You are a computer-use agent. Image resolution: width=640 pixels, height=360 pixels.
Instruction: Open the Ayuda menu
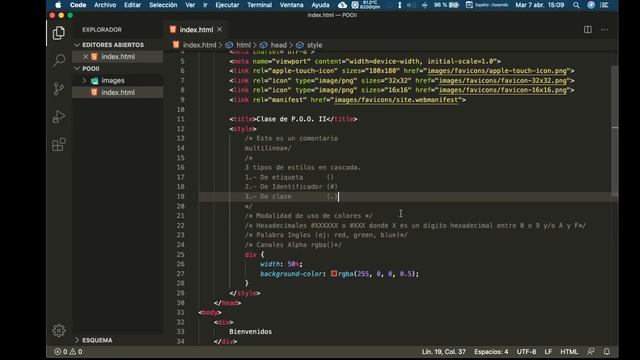320,5
